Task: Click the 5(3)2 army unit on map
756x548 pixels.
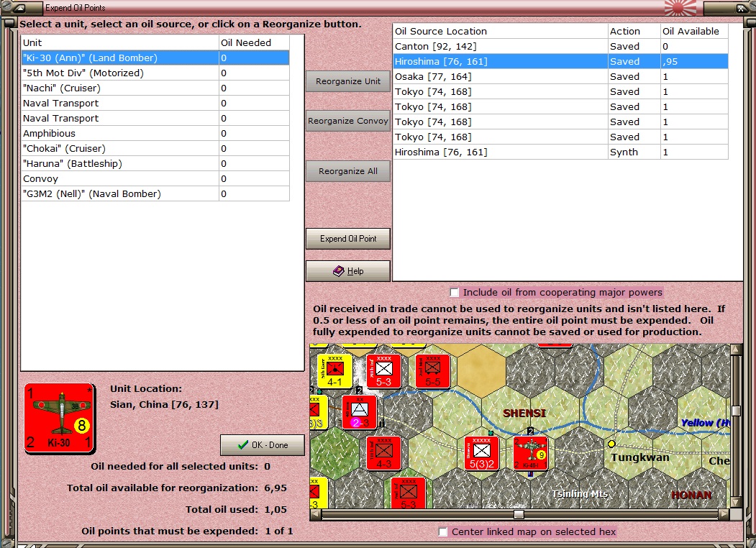Action: pyautogui.click(x=481, y=453)
